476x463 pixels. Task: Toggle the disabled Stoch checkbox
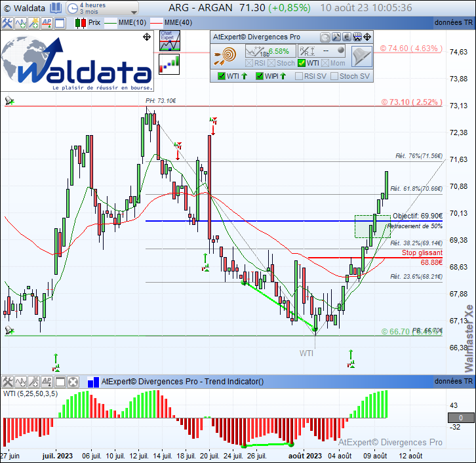[271, 63]
